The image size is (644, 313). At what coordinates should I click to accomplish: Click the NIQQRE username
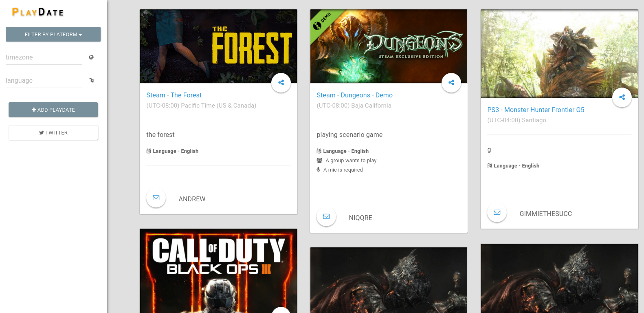coord(360,218)
